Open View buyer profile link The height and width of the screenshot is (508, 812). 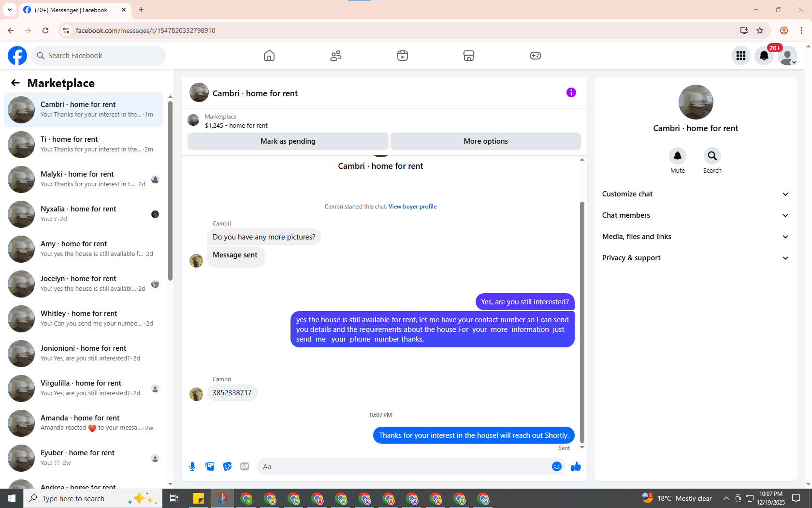(412, 207)
